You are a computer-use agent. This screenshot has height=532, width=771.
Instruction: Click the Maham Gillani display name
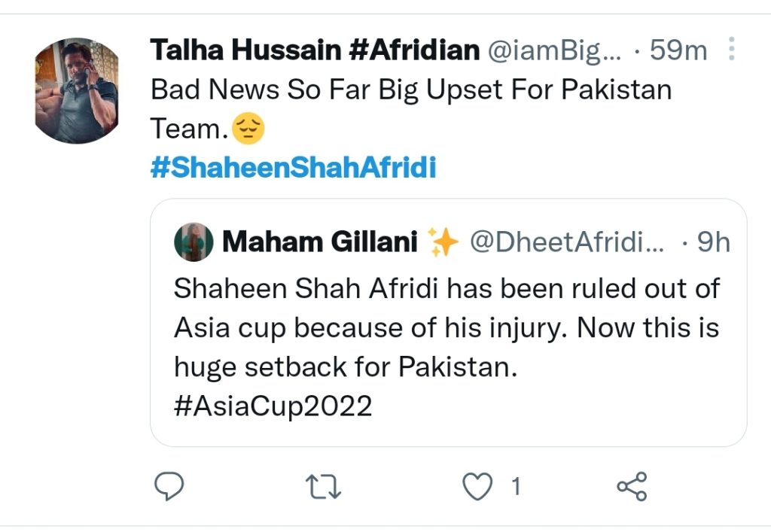click(x=319, y=242)
